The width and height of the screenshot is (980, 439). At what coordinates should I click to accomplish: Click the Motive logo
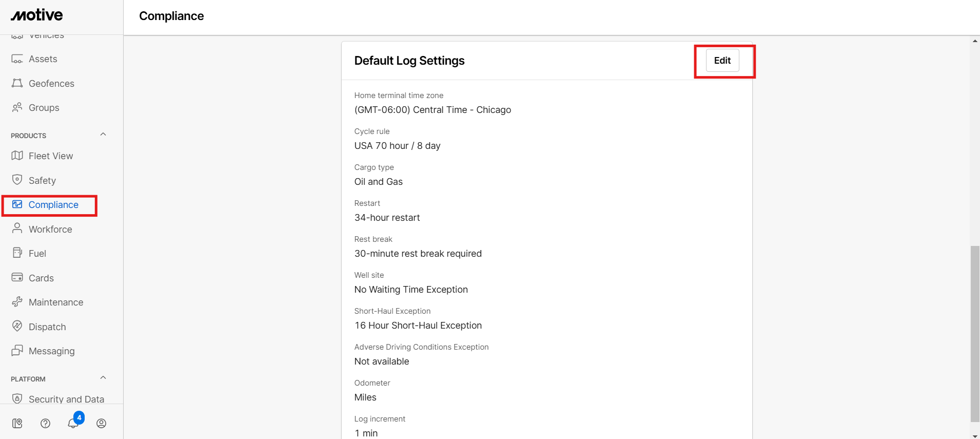[x=37, y=15]
